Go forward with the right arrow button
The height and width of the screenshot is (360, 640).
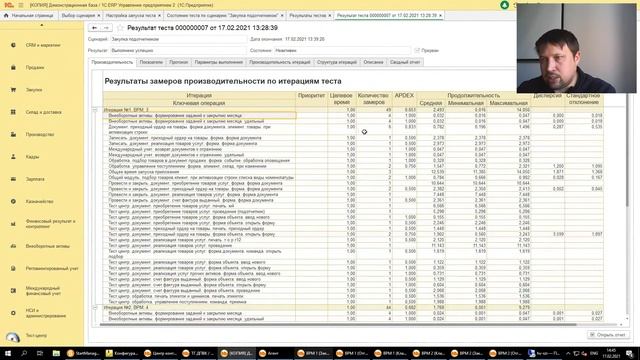tap(106, 28)
